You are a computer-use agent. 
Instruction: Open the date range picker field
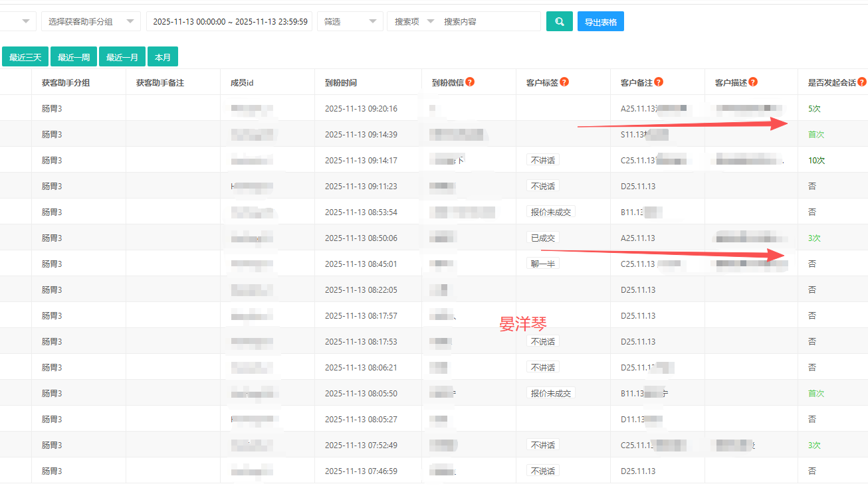[229, 22]
